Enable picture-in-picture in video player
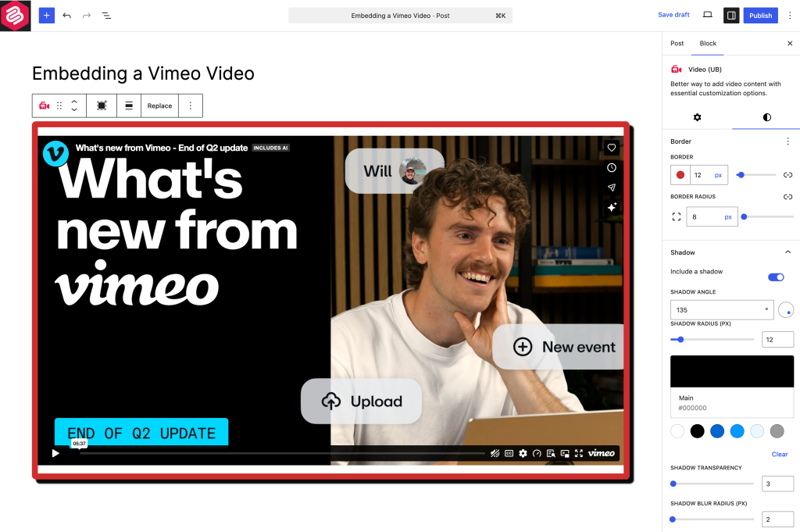The height and width of the screenshot is (532, 800). click(565, 453)
